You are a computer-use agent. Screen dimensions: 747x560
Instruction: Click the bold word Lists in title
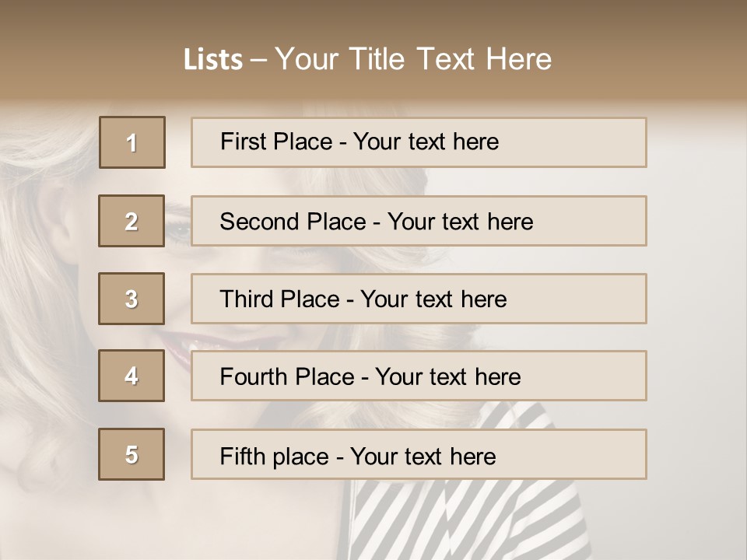tap(213, 60)
